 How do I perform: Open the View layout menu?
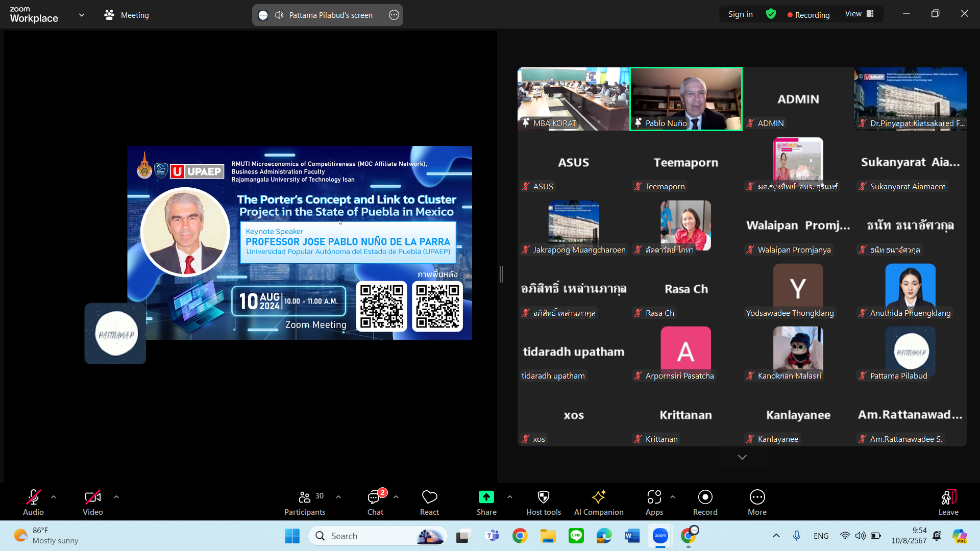click(860, 14)
